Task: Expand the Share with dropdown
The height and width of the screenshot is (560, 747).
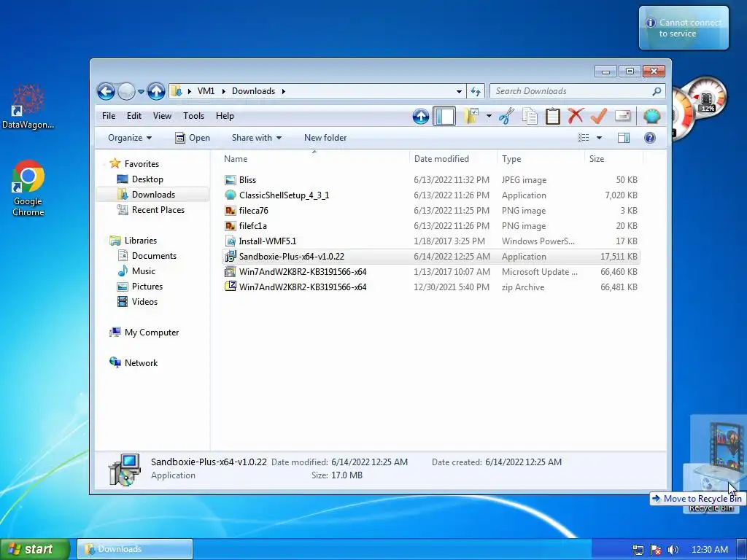Action: 256,138
